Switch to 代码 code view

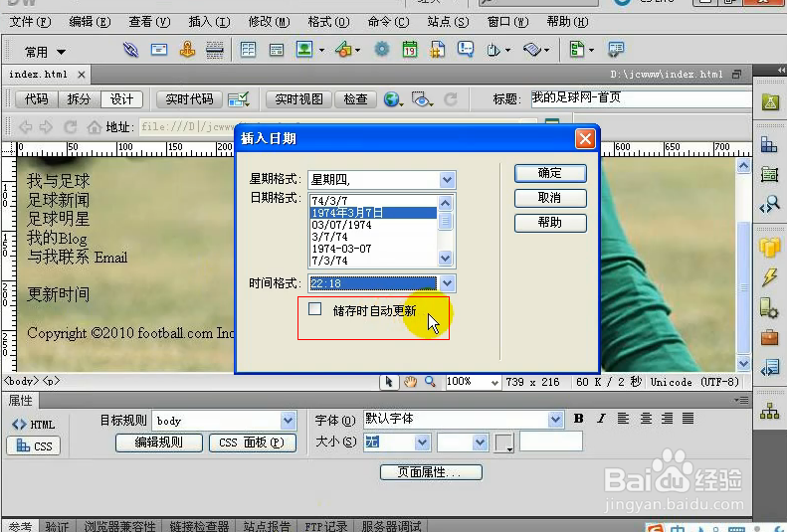coord(37,99)
